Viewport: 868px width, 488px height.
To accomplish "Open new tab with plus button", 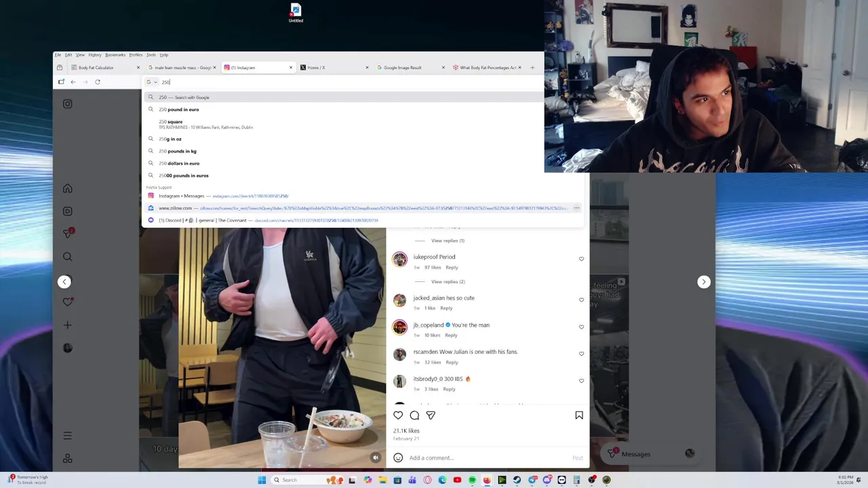I will click(x=532, y=67).
